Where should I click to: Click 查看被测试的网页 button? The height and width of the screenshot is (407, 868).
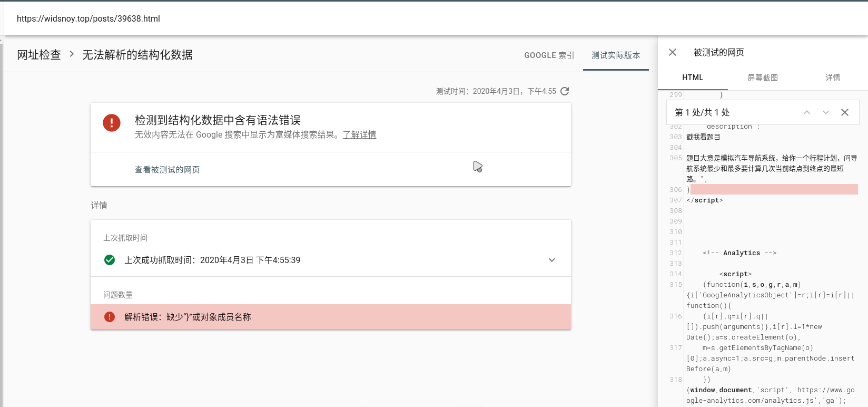[167, 169]
